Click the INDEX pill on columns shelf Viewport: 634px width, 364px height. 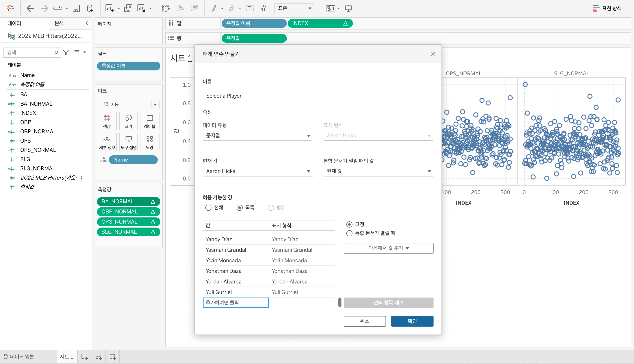click(320, 23)
